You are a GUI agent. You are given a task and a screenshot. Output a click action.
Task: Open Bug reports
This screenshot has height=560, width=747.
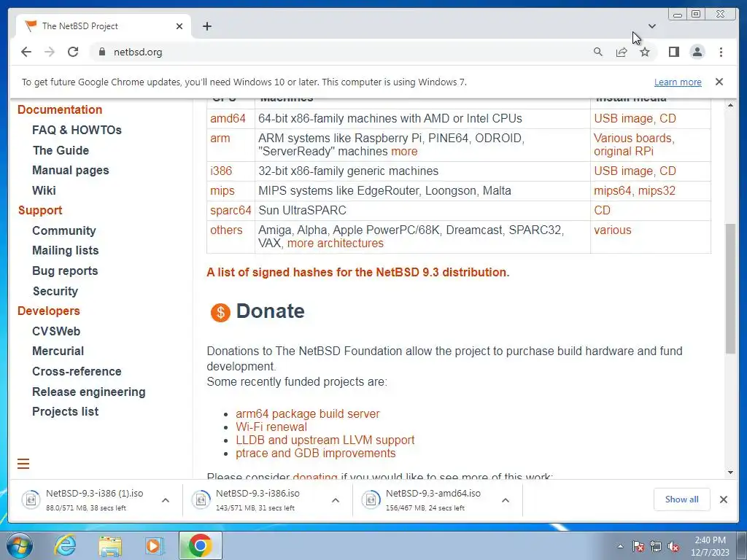coord(65,271)
